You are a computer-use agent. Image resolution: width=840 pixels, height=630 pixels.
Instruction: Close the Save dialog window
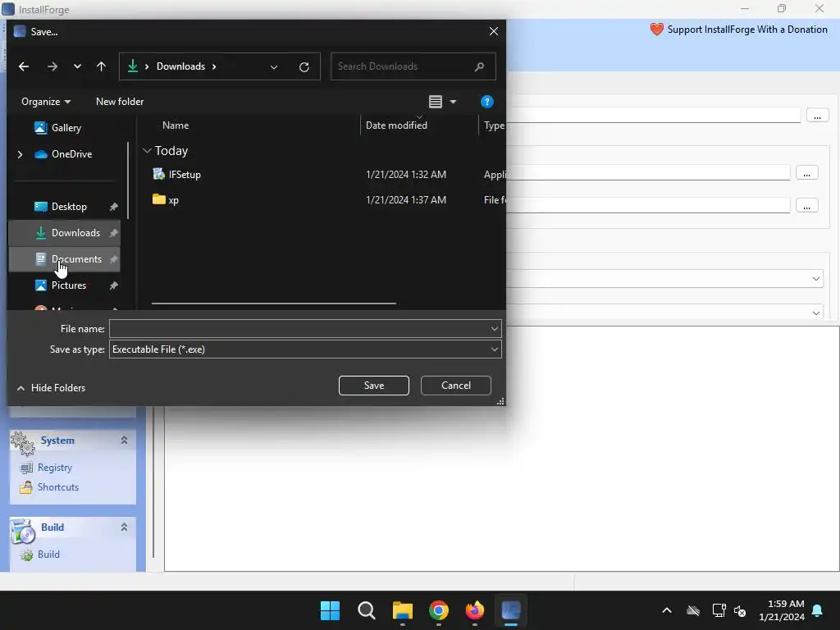(x=494, y=32)
